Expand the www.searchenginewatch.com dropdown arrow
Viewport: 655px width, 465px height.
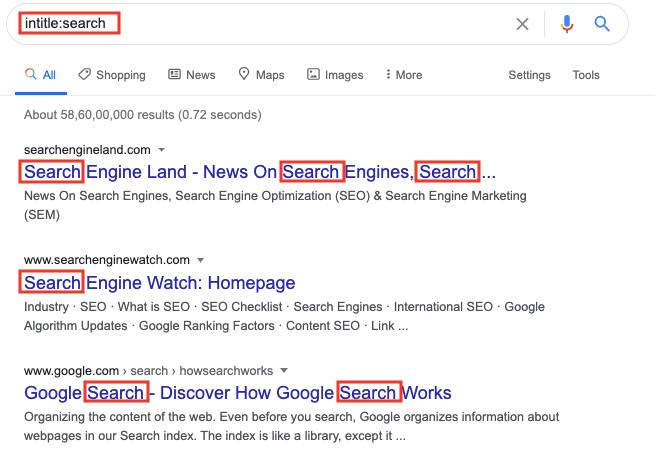200,260
